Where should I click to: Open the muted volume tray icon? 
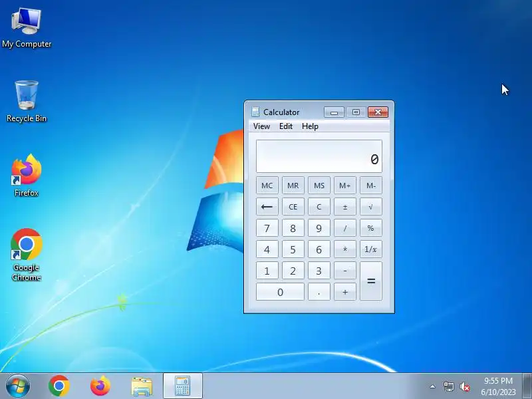[464, 386]
